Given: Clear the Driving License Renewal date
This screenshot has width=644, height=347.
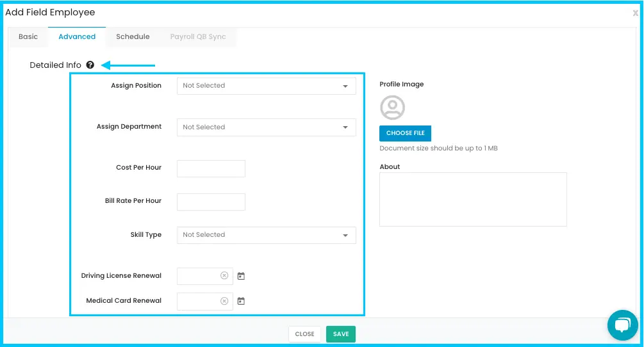Looking at the screenshot, I should tap(224, 276).
